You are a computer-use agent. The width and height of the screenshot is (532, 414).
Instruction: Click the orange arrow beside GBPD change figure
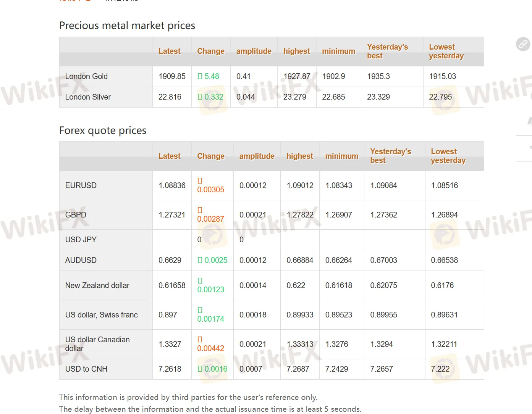(199, 210)
